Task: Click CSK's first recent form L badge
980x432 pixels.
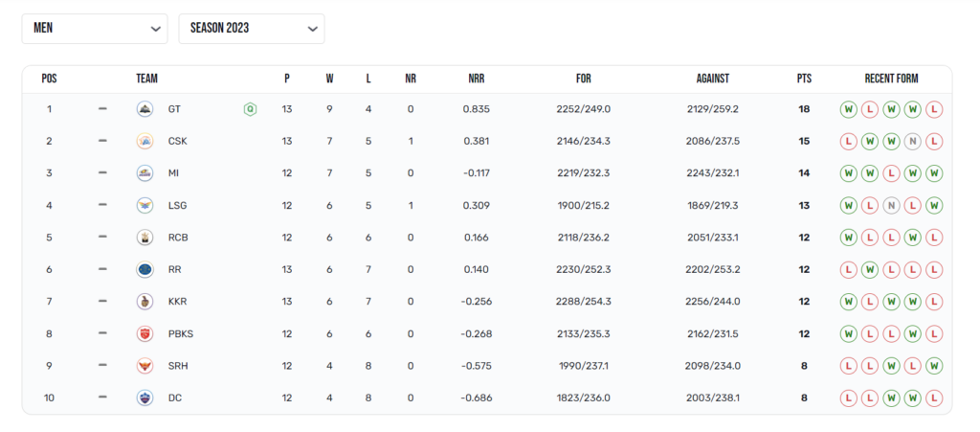Action: click(848, 142)
